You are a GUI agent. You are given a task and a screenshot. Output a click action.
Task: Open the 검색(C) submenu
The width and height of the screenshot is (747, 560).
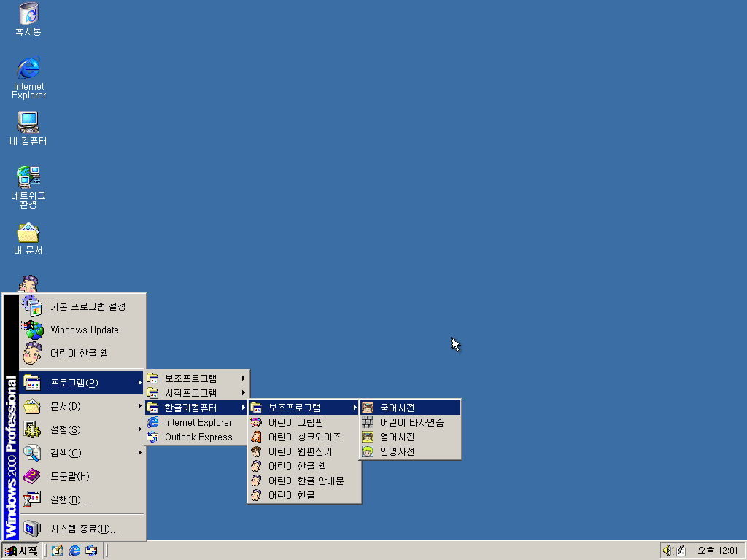tap(82, 453)
